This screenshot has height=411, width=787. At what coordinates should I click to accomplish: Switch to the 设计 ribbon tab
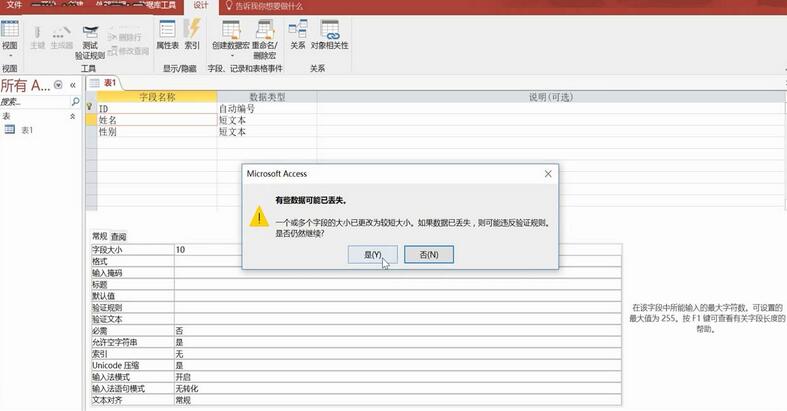tap(200, 6)
